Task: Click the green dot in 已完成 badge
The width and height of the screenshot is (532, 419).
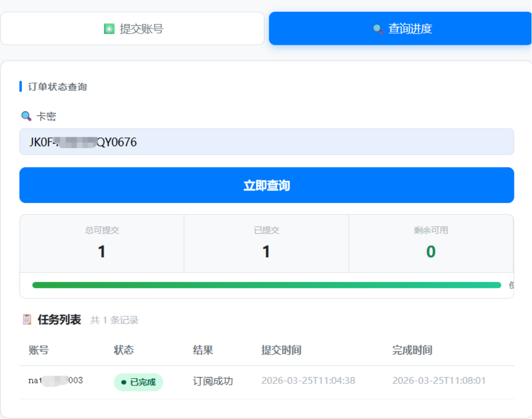Action: [123, 382]
